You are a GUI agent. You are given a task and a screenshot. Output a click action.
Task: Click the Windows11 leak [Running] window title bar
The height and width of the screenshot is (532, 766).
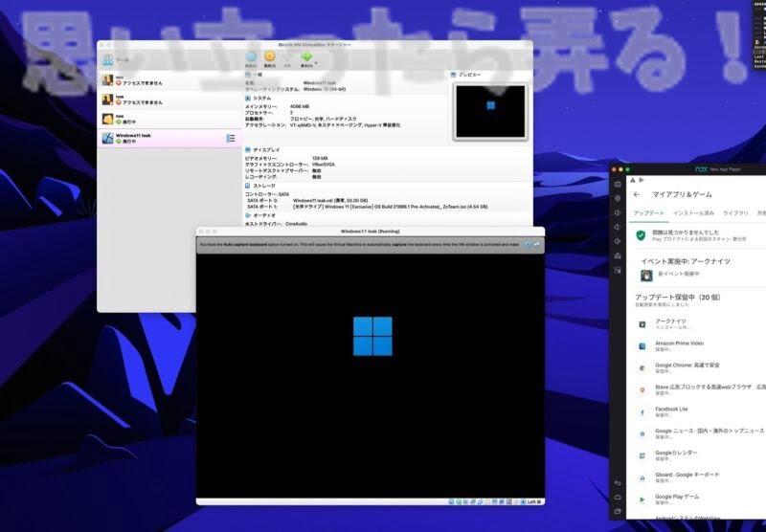click(371, 232)
